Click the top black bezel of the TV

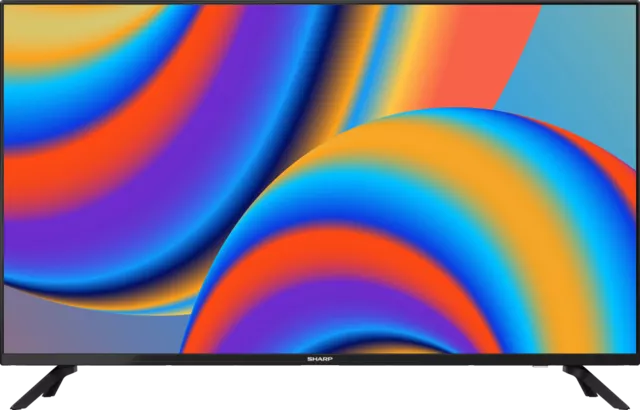320,2
